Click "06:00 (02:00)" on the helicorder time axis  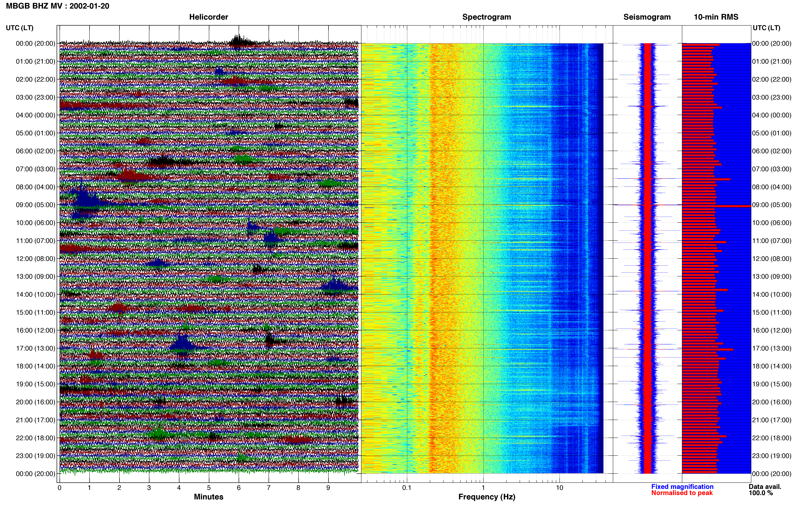pos(36,151)
